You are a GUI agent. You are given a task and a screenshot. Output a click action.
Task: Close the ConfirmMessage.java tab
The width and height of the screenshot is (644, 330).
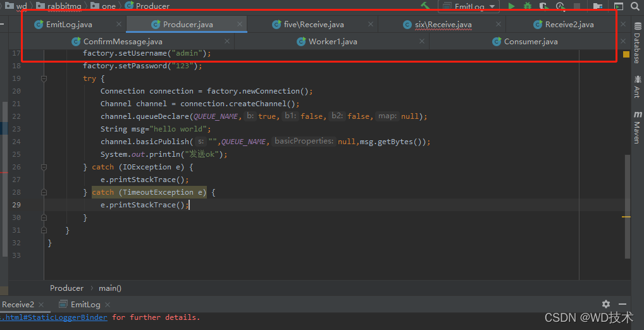226,42
